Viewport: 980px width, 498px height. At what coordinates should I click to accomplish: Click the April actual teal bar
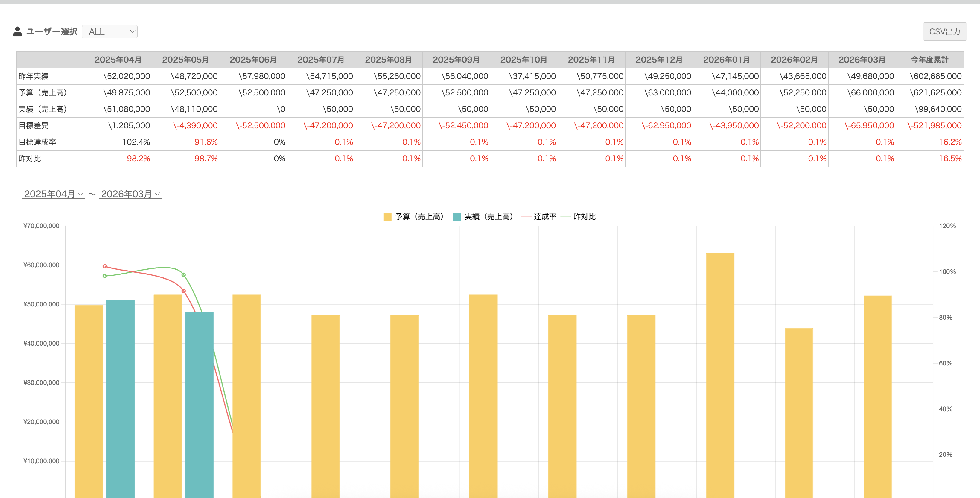[x=121, y=399]
